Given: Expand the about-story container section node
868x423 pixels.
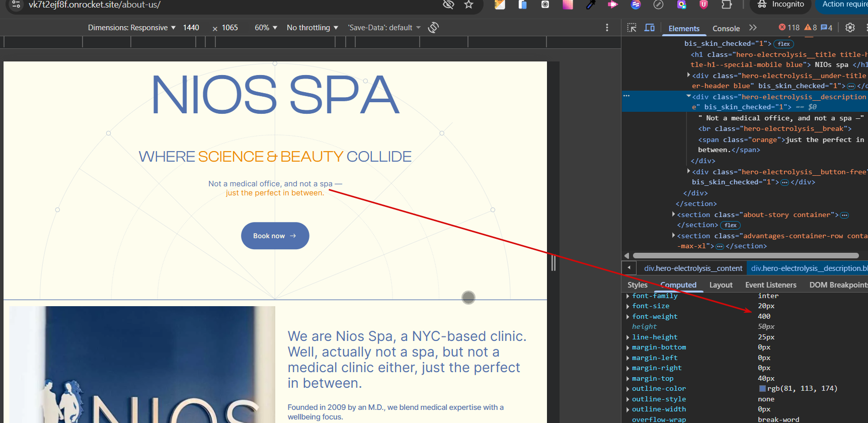Looking at the screenshot, I should pos(673,214).
